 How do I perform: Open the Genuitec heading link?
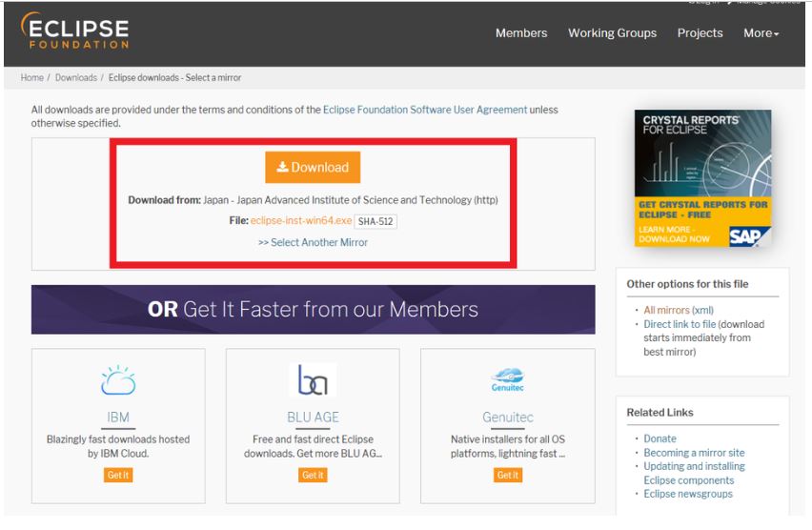pos(507,418)
